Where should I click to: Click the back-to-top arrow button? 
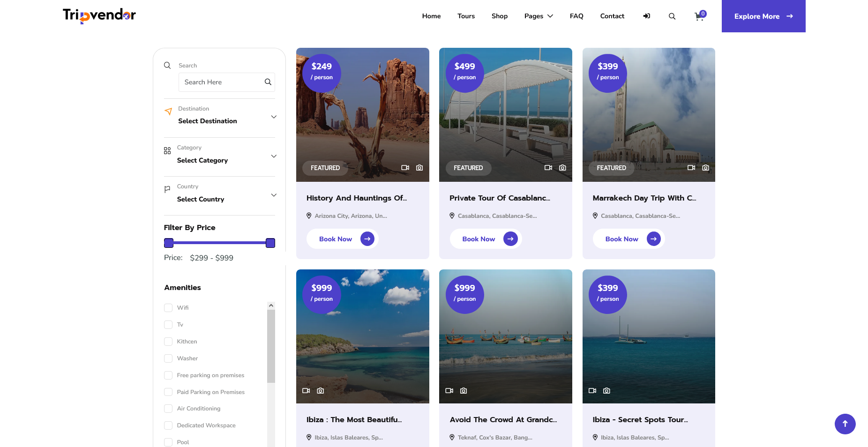point(845,424)
